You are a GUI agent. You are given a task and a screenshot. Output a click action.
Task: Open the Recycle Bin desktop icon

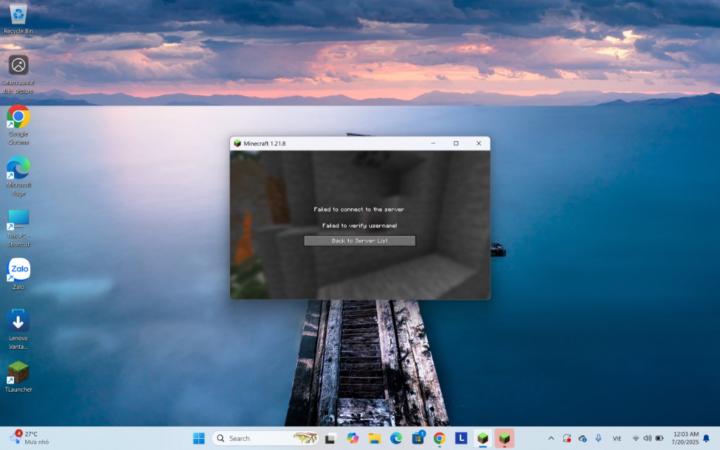18,18
